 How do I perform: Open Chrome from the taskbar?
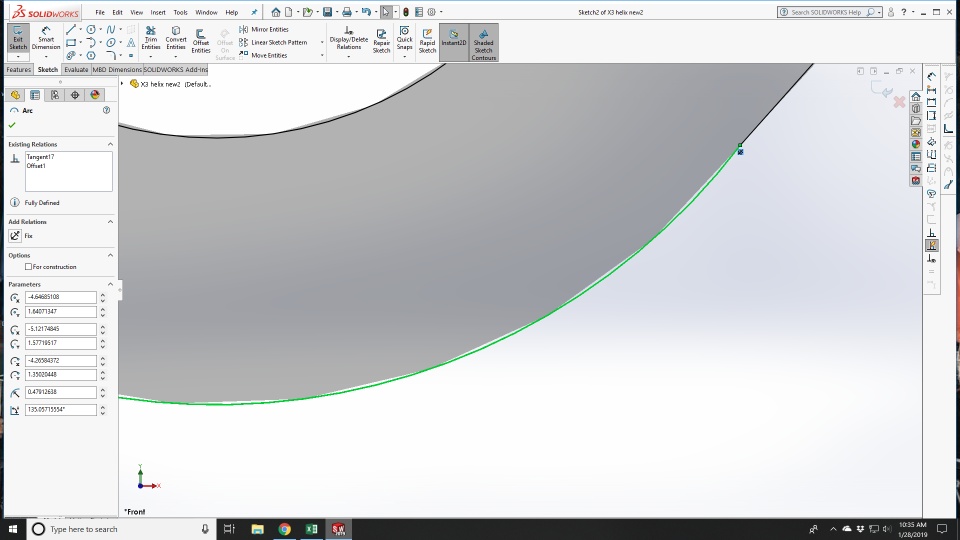[x=285, y=529]
